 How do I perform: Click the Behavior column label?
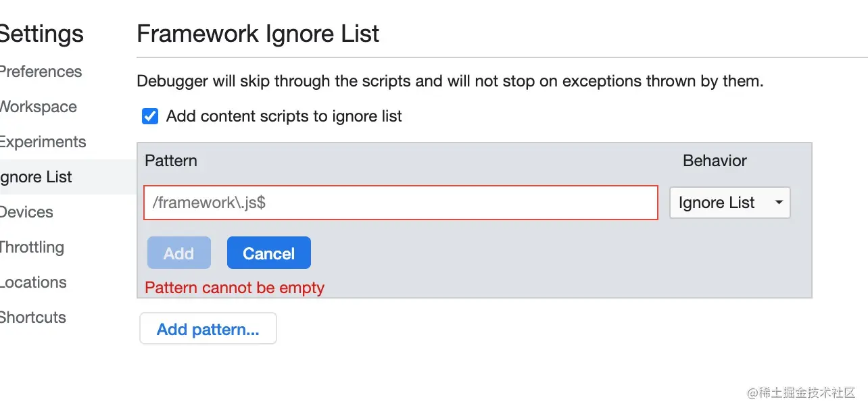click(x=715, y=161)
